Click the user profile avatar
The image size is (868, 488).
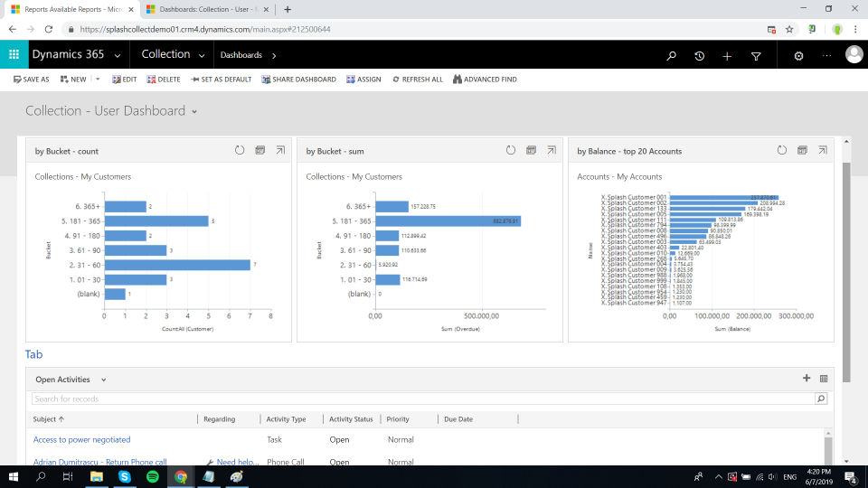click(854, 55)
